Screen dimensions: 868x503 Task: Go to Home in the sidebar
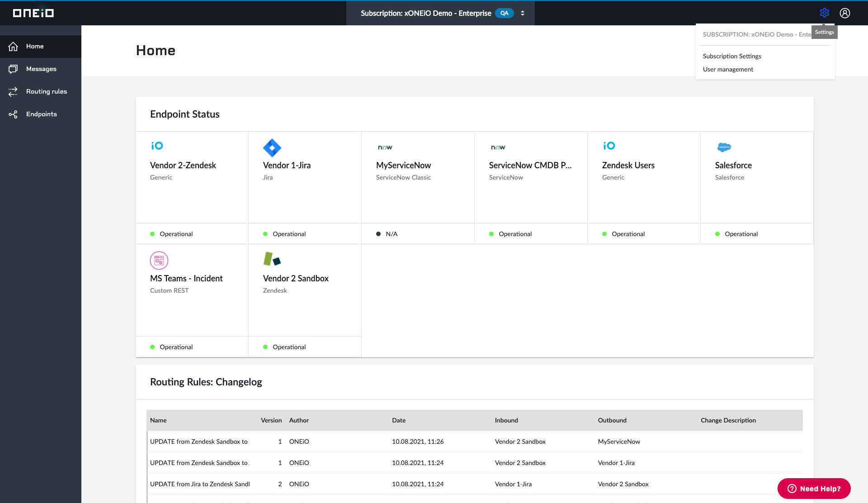tap(41, 46)
